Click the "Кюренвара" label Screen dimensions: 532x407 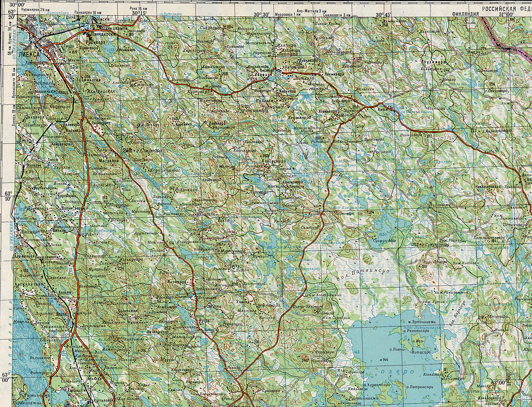click(86, 356)
